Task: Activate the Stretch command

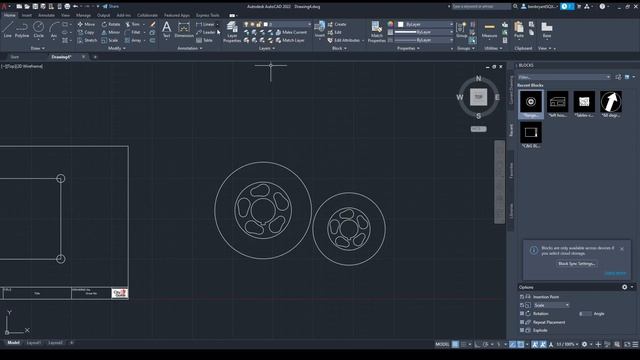Action: point(87,40)
